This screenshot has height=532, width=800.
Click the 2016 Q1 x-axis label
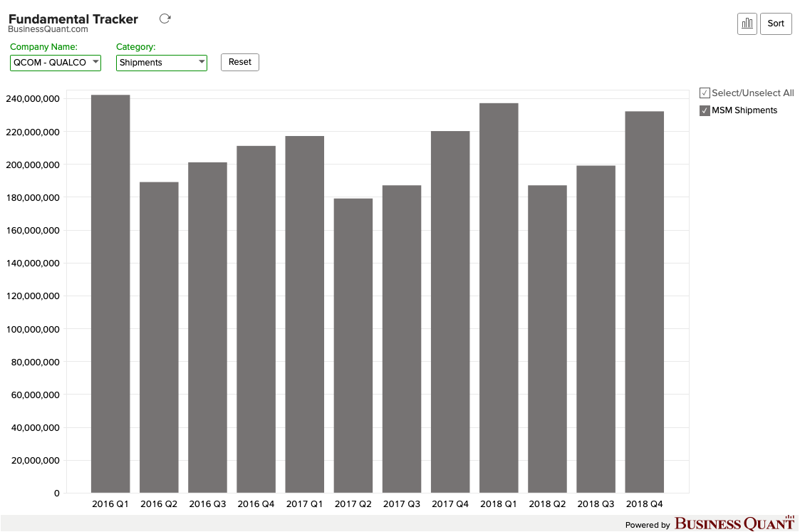pyautogui.click(x=110, y=504)
